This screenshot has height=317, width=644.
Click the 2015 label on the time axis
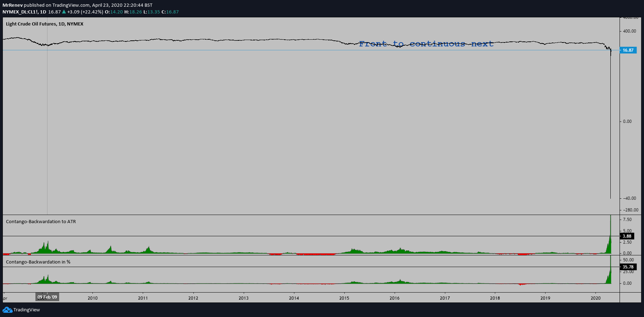click(x=344, y=298)
